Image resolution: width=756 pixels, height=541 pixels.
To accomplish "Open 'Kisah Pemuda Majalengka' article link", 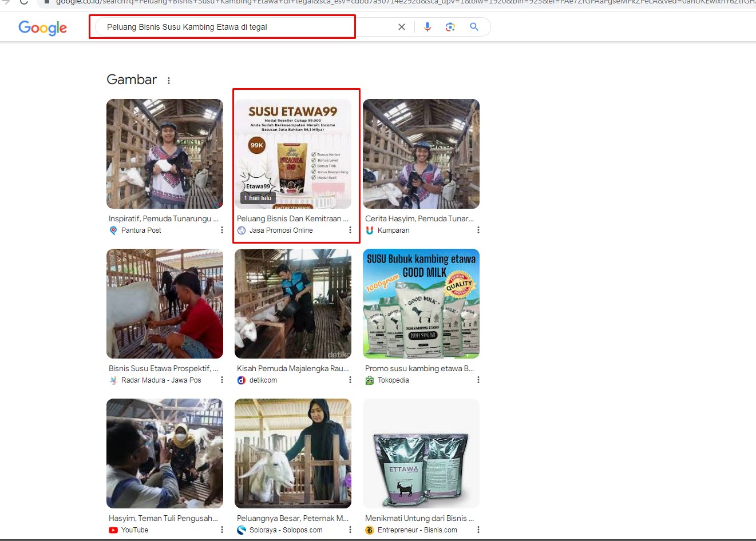I will pos(292,368).
